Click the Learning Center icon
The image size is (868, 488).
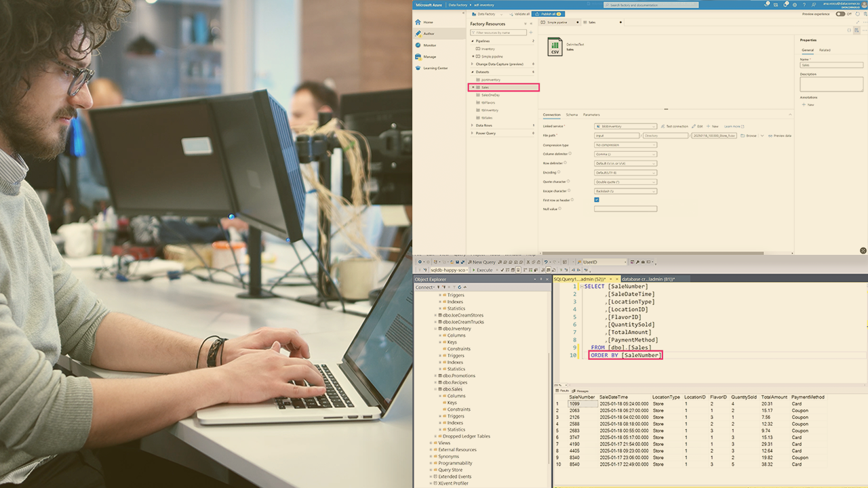point(418,68)
